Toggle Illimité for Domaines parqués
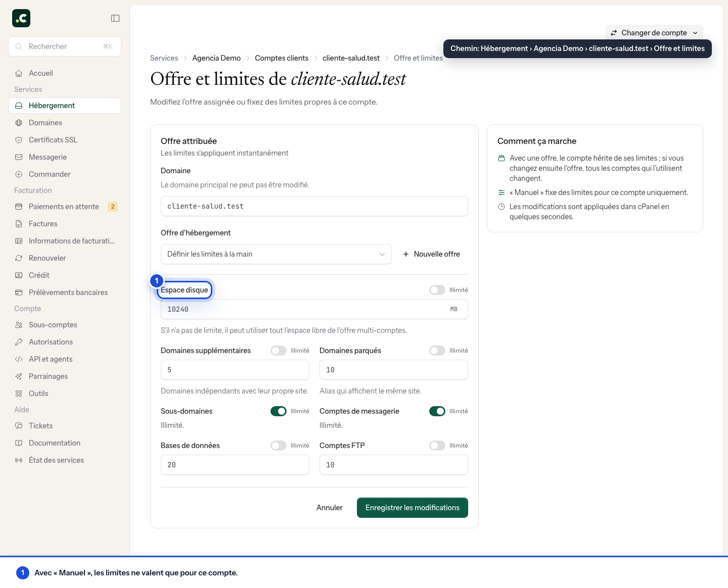This screenshot has height=588, width=728. (x=437, y=351)
